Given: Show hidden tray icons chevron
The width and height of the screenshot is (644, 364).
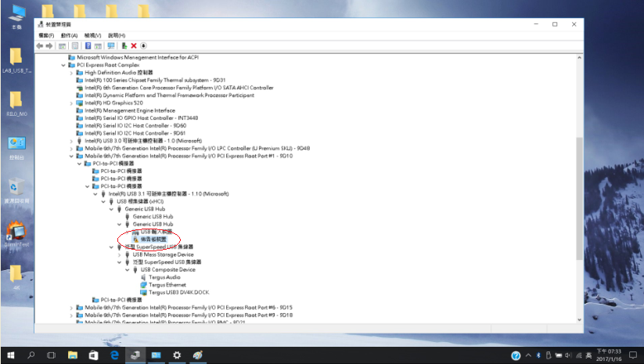Looking at the screenshot, I should click(528, 356).
